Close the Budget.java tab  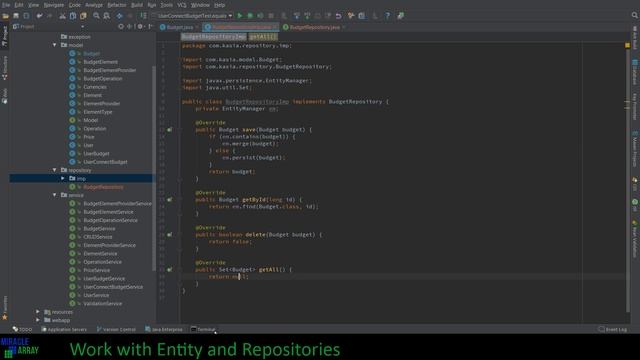click(x=197, y=27)
